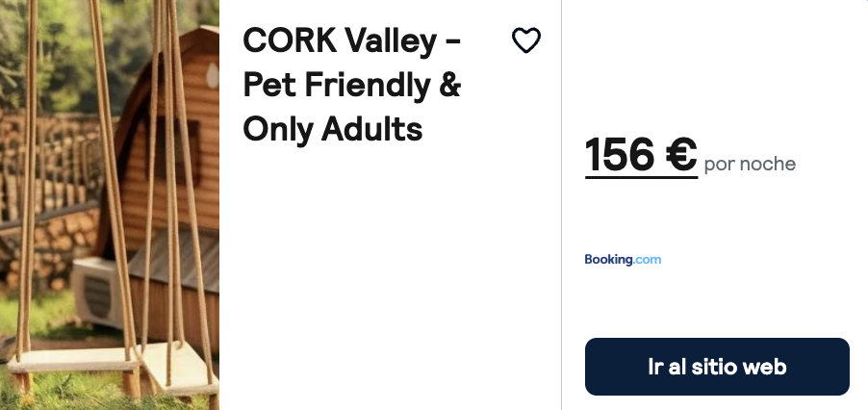
Task: Open the CORK Valley hotel title
Action: 352,85
